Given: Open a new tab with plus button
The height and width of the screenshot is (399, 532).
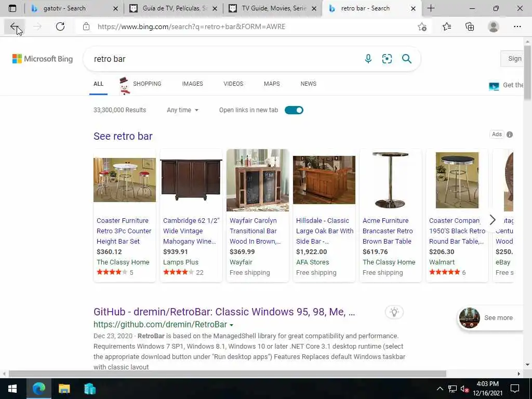Looking at the screenshot, I should point(431,8).
